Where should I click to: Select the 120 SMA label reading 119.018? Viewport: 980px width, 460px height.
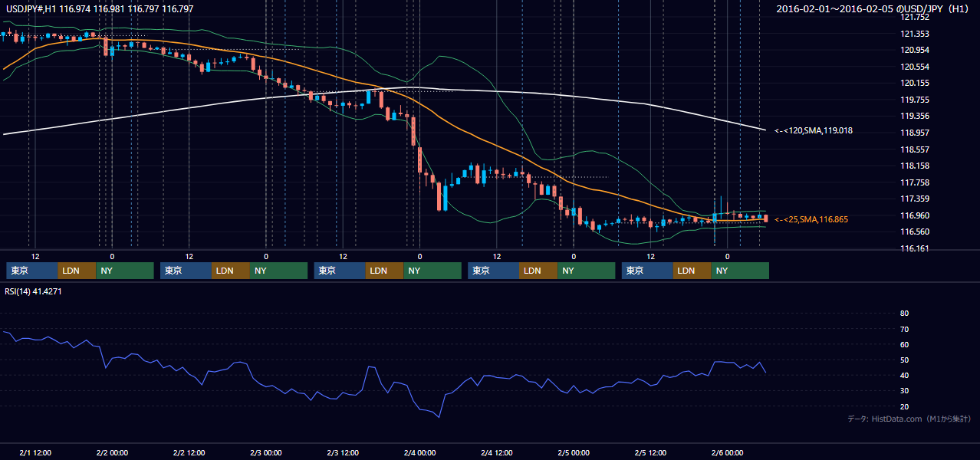813,131
